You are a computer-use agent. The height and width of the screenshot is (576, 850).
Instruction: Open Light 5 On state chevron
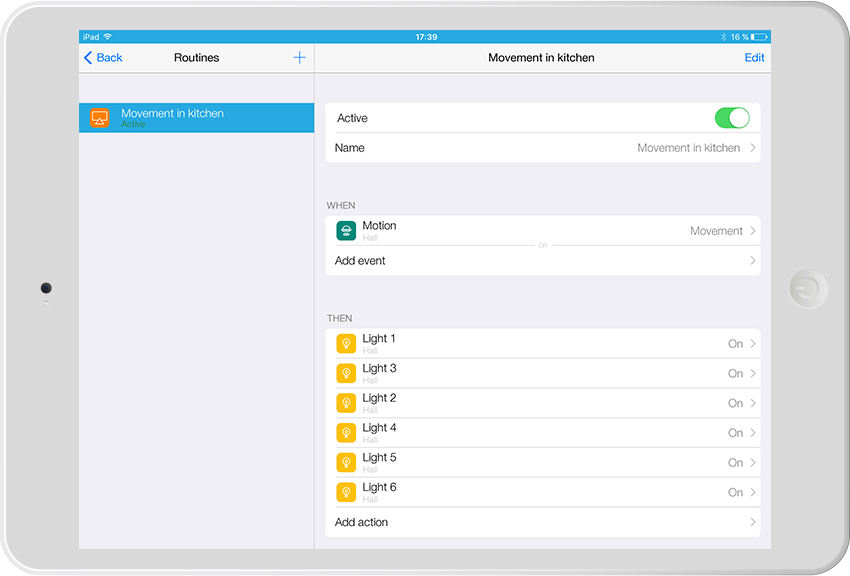pos(752,463)
